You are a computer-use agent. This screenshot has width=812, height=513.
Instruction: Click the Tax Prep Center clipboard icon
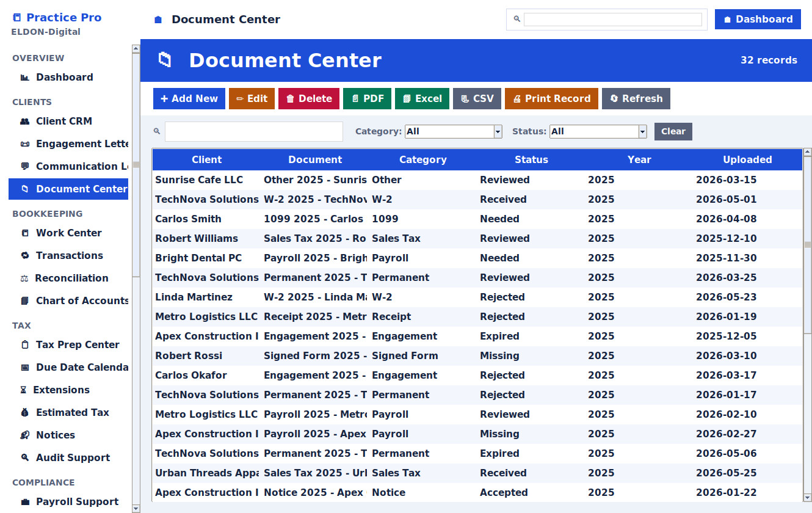click(x=25, y=345)
